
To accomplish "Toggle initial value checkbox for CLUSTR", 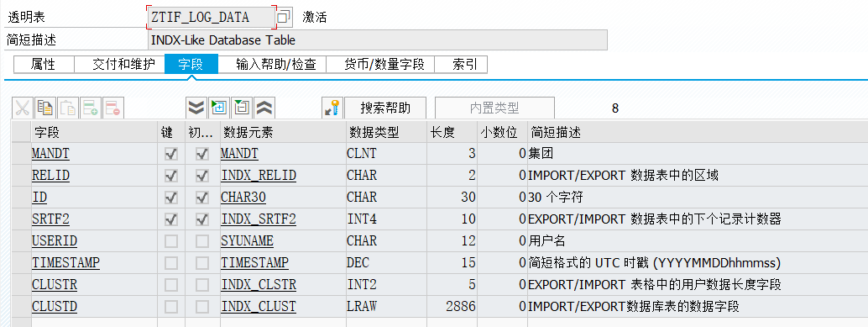I will pos(202,285).
